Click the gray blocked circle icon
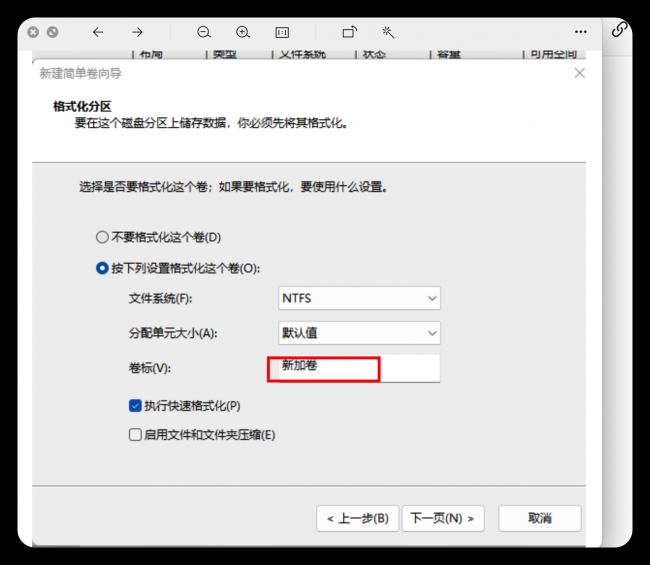Image resolution: width=650 pixels, height=565 pixels. (x=52, y=32)
